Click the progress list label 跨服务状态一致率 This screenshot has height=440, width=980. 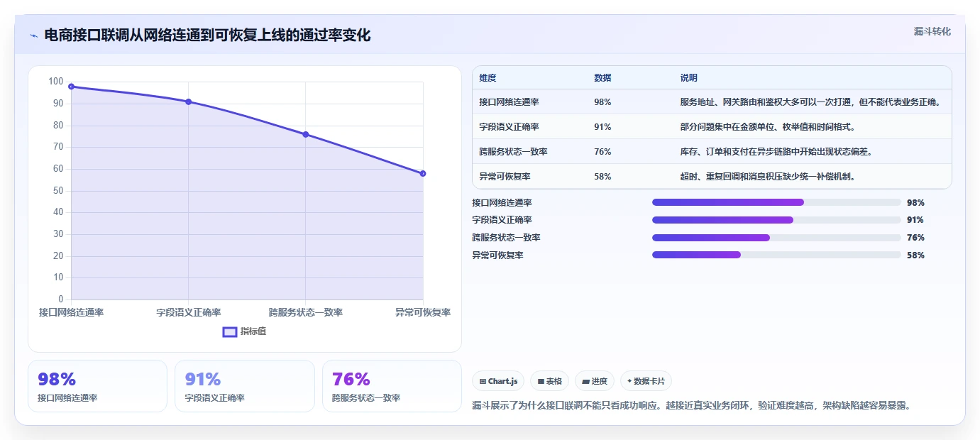pos(506,238)
